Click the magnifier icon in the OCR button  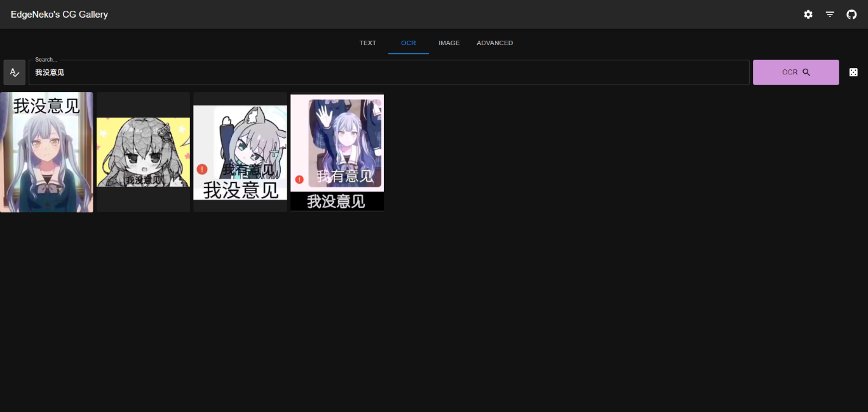tap(806, 72)
